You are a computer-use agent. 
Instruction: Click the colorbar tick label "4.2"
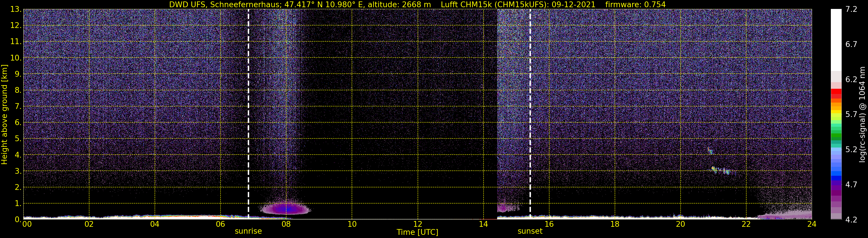(851, 220)
